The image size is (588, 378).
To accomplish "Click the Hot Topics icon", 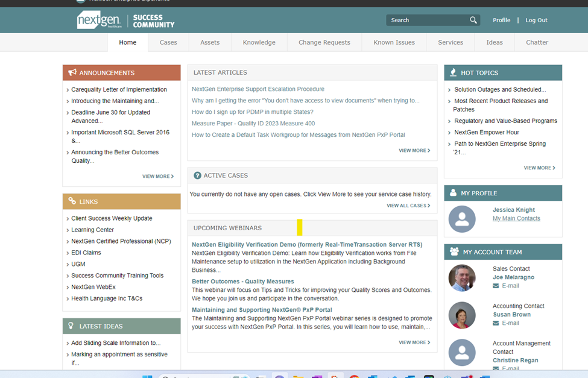I will (453, 72).
